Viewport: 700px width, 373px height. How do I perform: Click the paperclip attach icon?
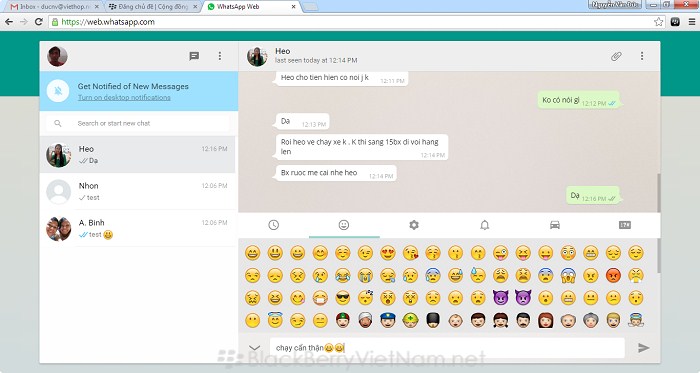pyautogui.click(x=616, y=56)
